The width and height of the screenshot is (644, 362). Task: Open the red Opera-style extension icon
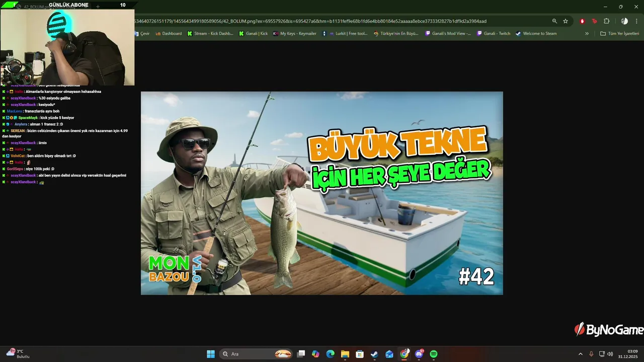[583, 21]
